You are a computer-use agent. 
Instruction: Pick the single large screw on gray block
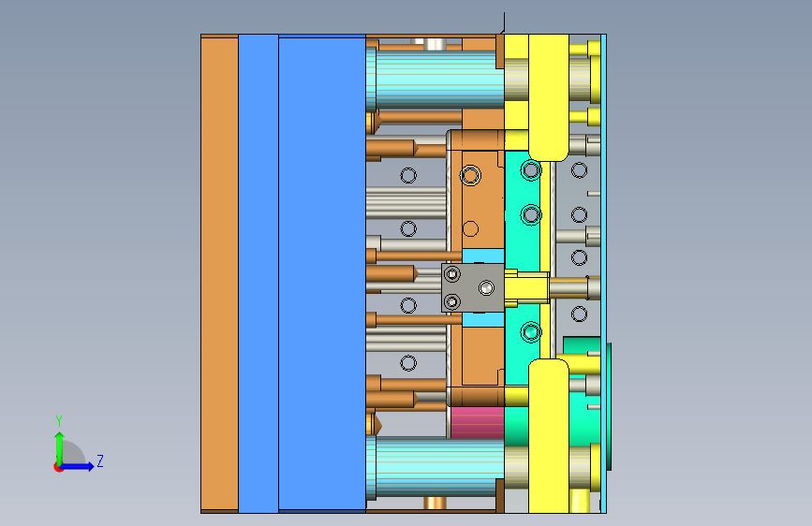coord(486,288)
